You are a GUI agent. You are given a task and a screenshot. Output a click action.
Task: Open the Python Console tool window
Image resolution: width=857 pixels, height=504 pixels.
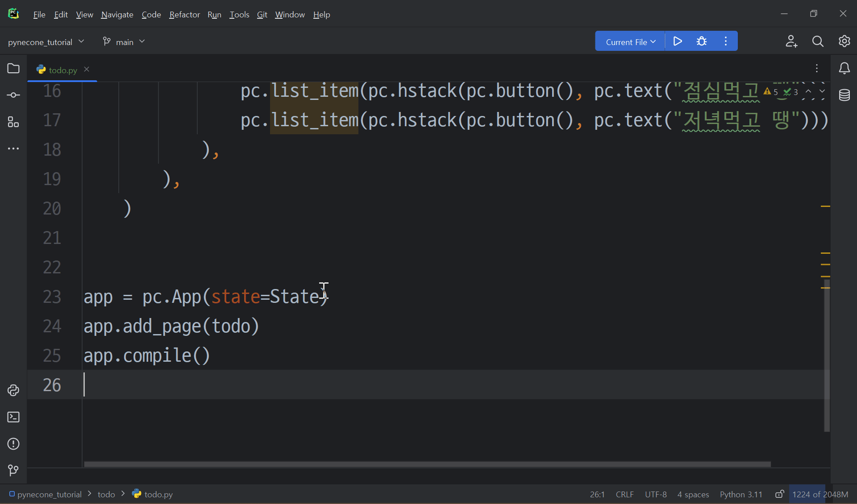click(13, 390)
